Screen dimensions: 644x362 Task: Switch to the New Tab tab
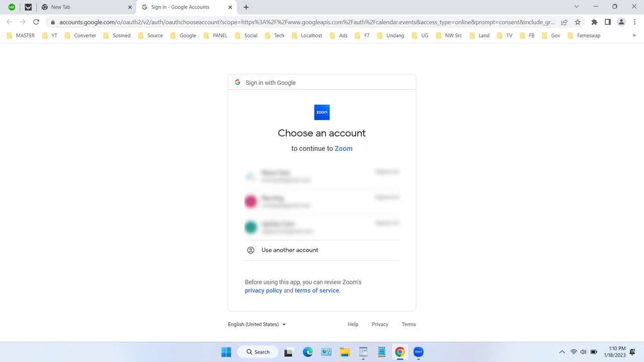pyautogui.click(x=86, y=7)
